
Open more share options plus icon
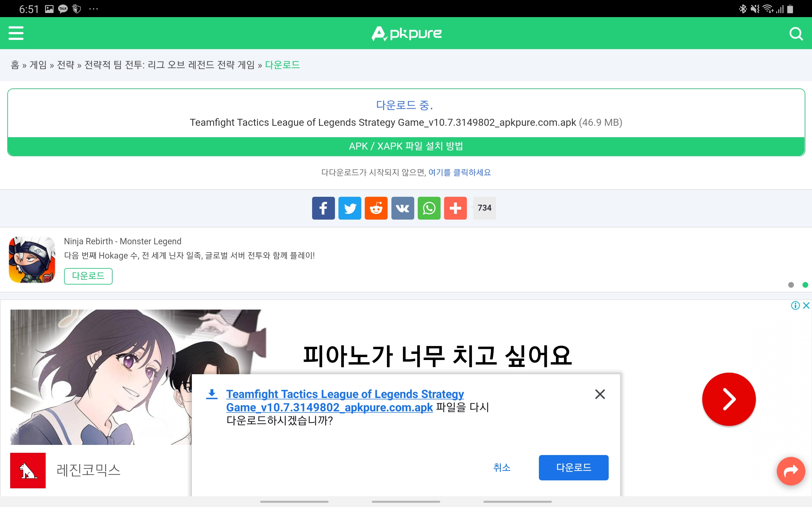(x=455, y=208)
